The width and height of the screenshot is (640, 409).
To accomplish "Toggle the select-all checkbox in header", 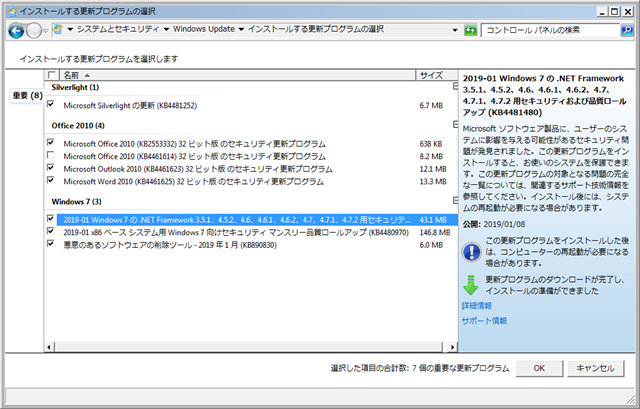I will click(x=51, y=75).
